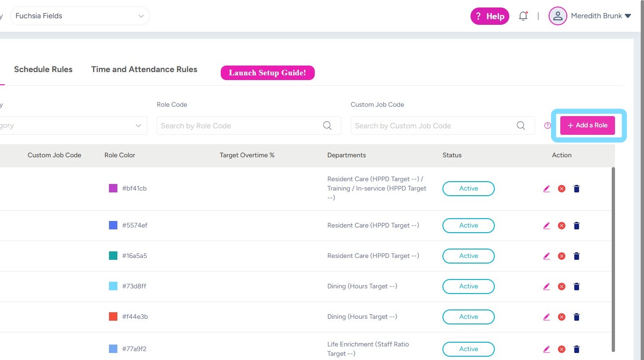Click the pencil edit icon for #bf41cb role
Image resolution: width=644 pixels, height=360 pixels.
point(547,189)
